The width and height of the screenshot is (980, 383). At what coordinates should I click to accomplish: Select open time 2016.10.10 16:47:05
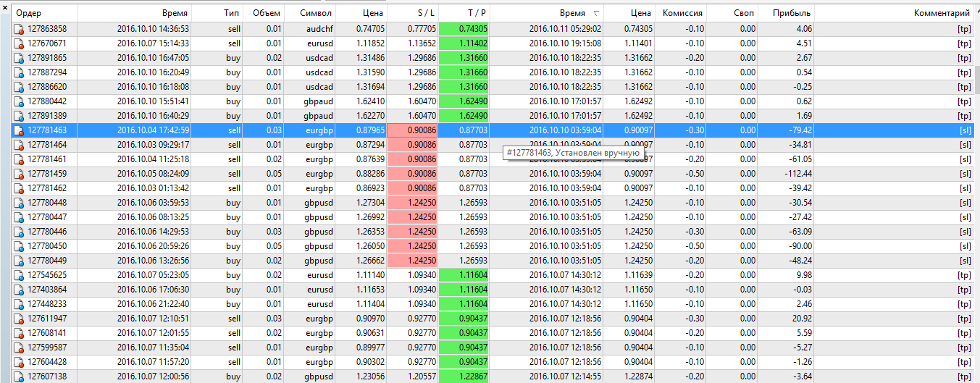click(153, 58)
